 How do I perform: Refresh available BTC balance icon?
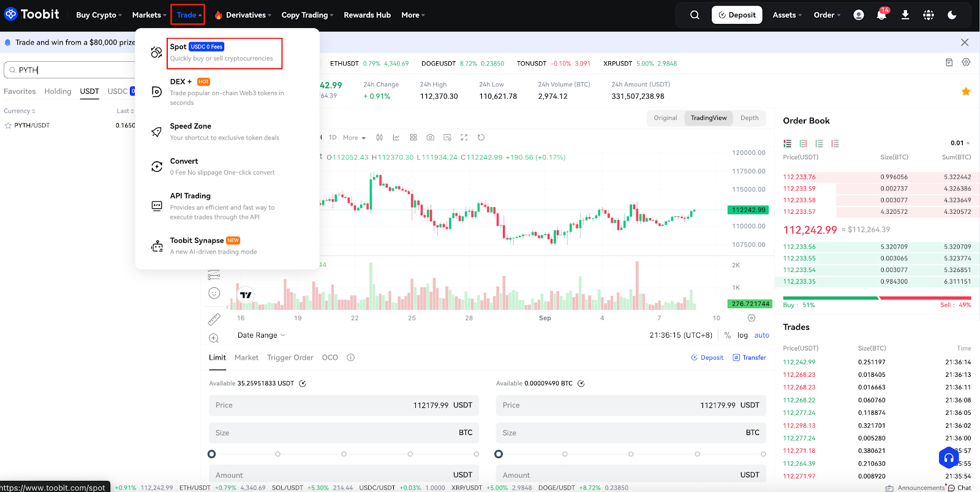click(x=581, y=384)
